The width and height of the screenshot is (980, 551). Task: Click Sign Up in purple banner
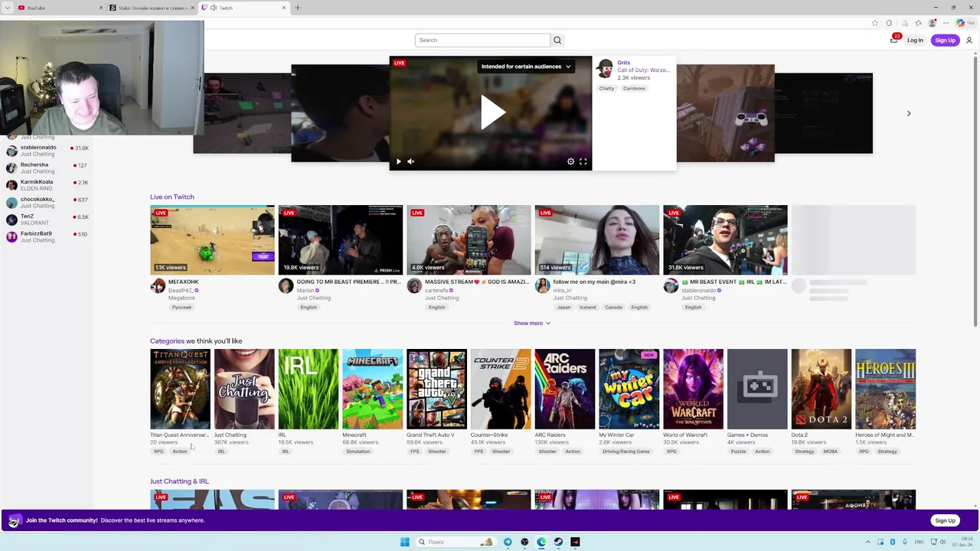point(945,520)
